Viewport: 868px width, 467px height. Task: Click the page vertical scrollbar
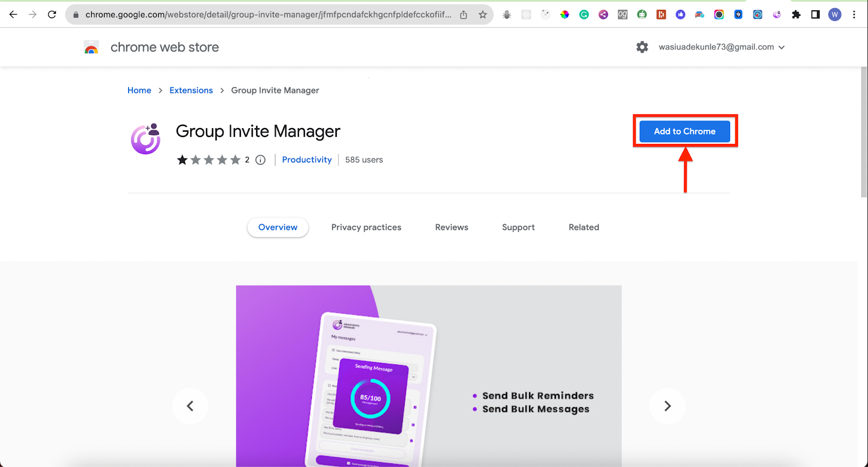(864, 132)
